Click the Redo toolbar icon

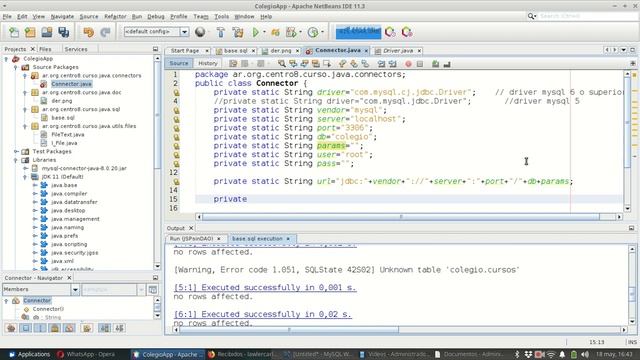[x=105, y=32]
